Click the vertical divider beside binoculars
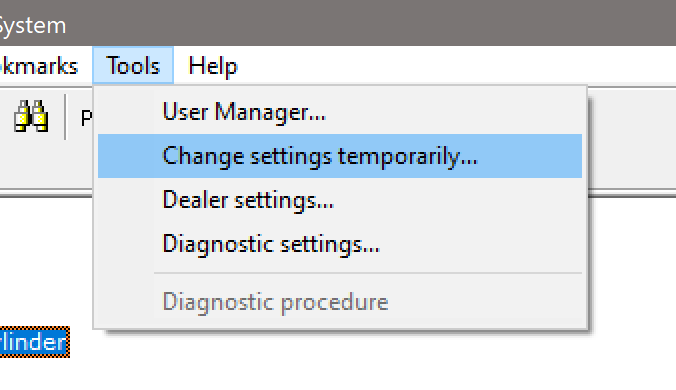 pyautogui.click(x=65, y=116)
